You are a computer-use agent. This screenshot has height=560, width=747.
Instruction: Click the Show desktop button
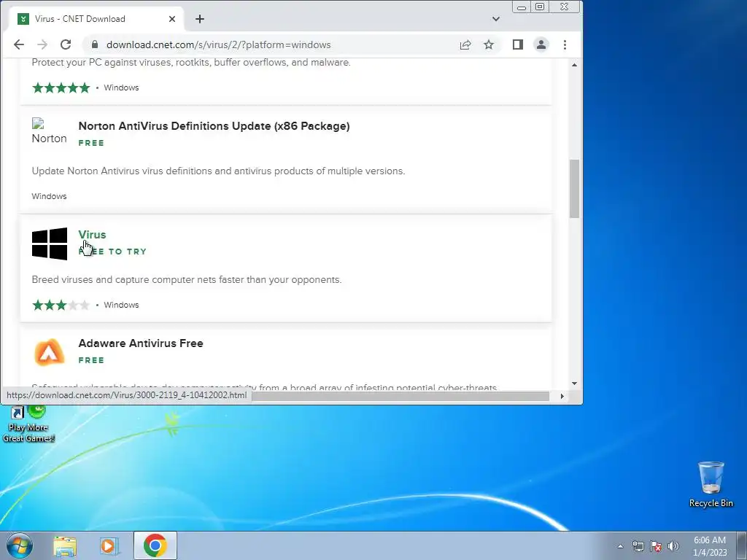(x=742, y=545)
